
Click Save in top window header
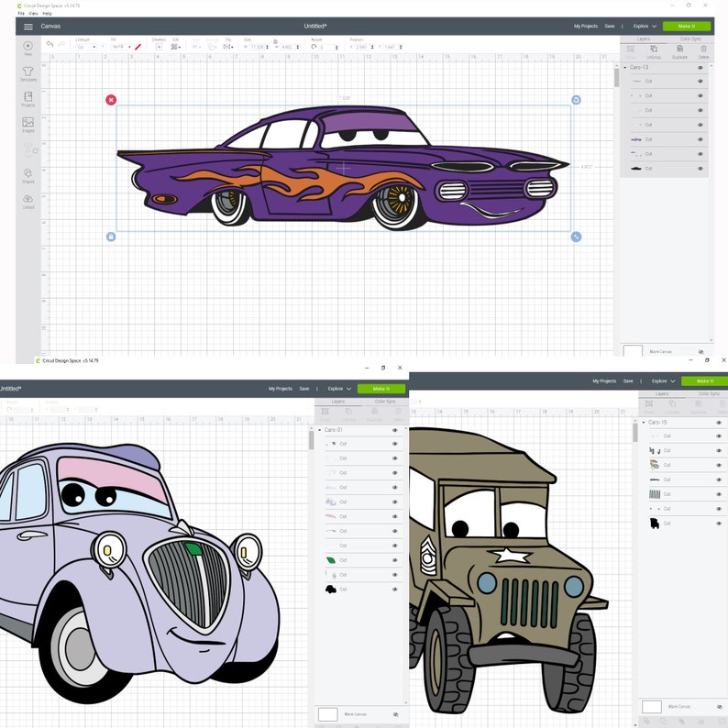pyautogui.click(x=610, y=27)
